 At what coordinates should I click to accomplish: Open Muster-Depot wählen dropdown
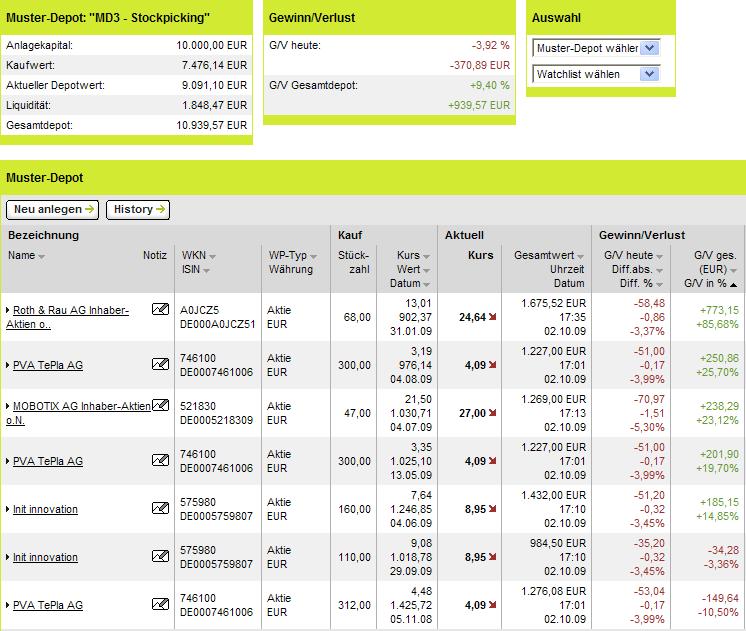[x=596, y=48]
